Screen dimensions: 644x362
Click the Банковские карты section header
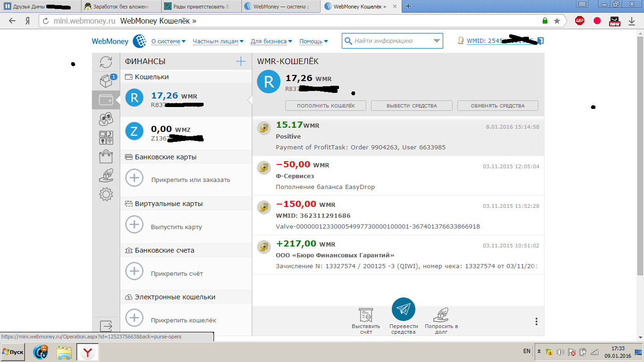(x=186, y=157)
